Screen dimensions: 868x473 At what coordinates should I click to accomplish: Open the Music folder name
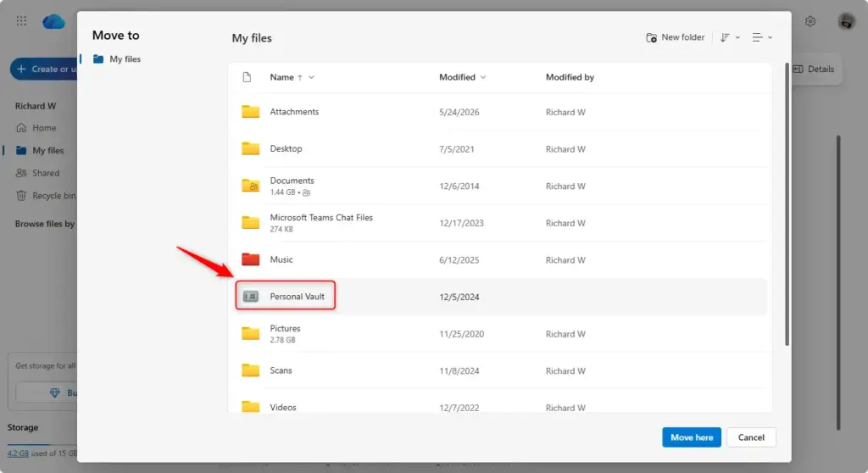281,259
